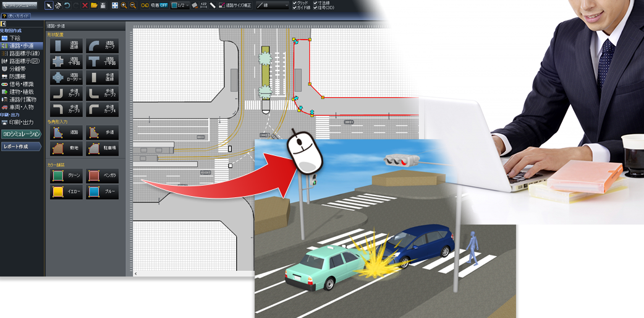
Task: Open file with the folder icon
Action: (x=94, y=5)
